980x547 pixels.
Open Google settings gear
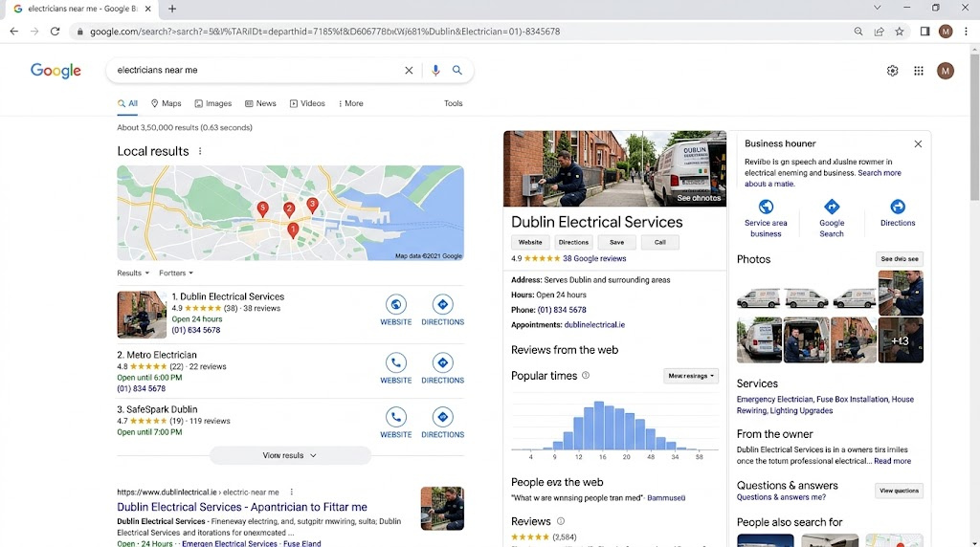click(x=893, y=71)
